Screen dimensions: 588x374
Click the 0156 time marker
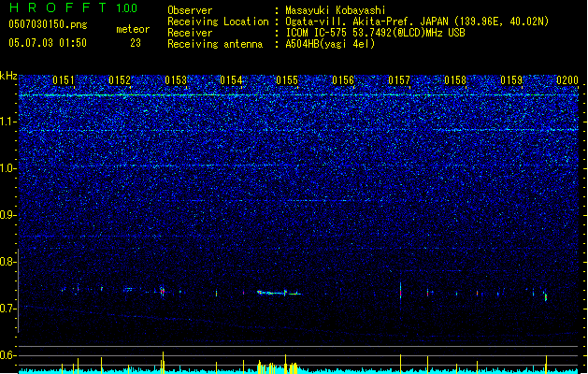343,80
